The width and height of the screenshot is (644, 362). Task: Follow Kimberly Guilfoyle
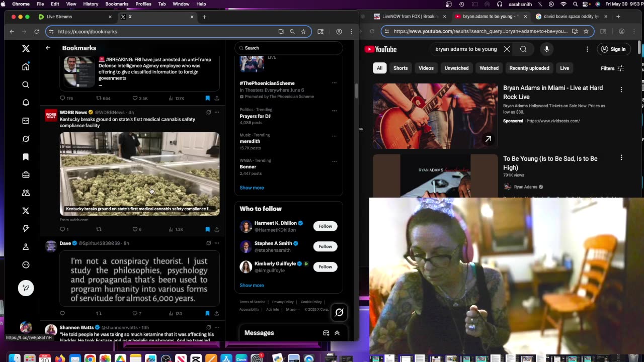tap(325, 267)
